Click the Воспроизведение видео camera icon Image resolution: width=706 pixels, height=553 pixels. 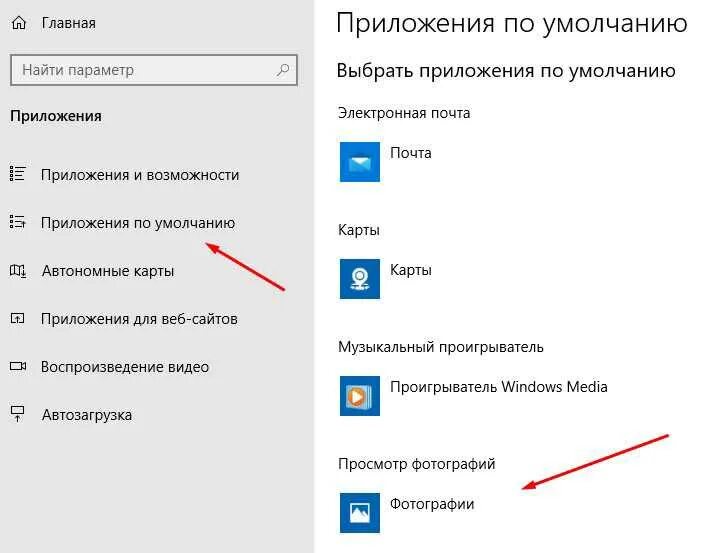coord(18,366)
